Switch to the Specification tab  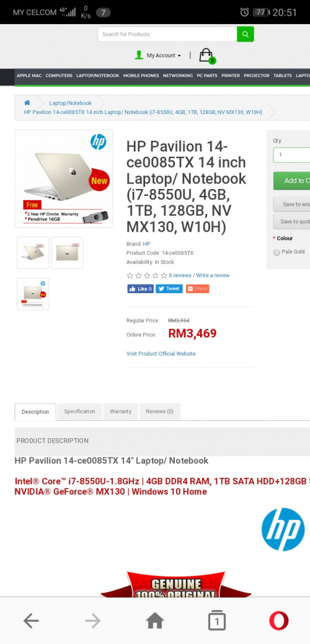pyautogui.click(x=79, y=412)
